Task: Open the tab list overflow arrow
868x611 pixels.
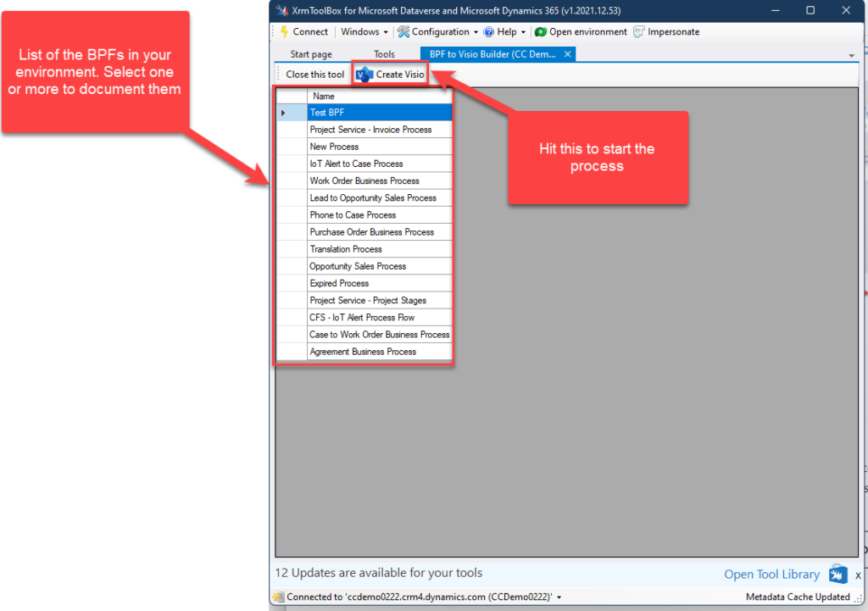Action: (851, 55)
